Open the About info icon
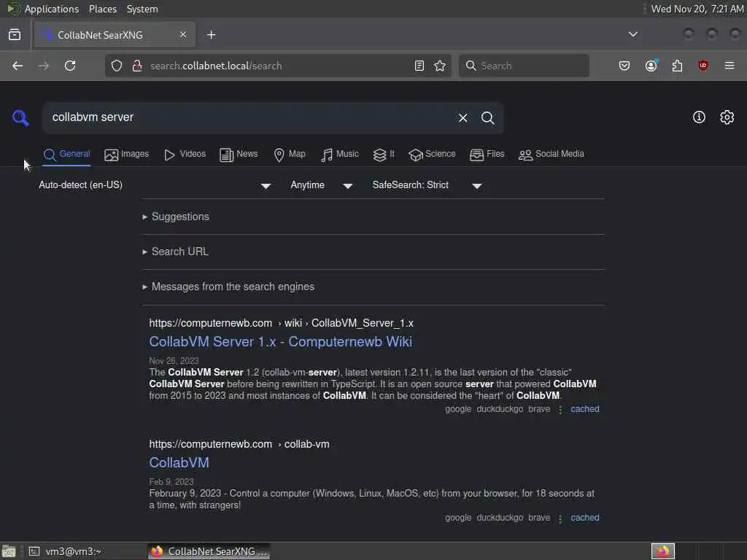Screen dimensions: 747x560 pyautogui.click(x=699, y=117)
